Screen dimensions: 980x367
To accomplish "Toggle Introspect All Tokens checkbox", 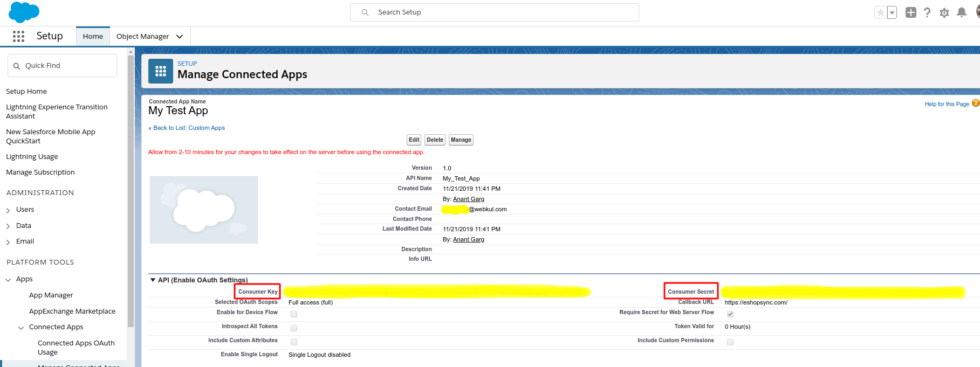I will pyautogui.click(x=294, y=328).
